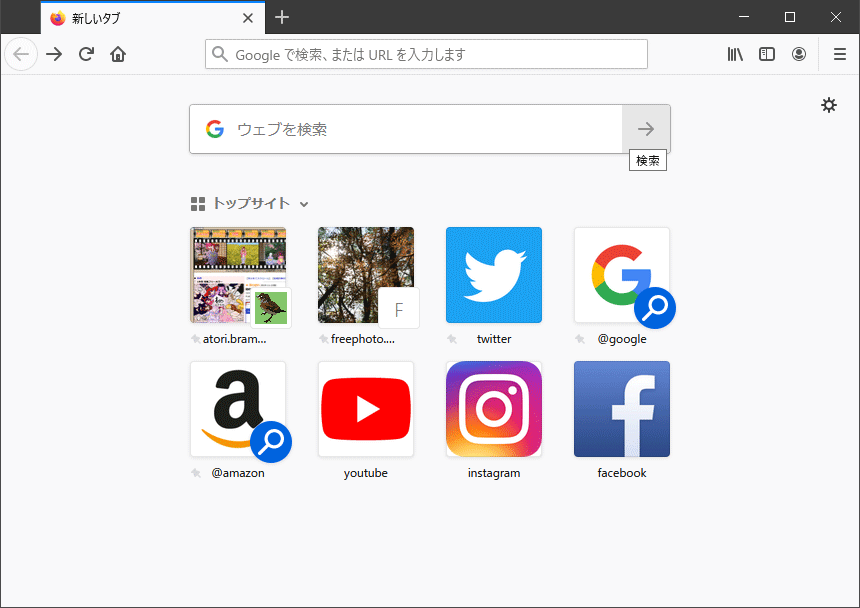This screenshot has height=608, width=860.
Task: Click the youtube label text
Action: tap(366, 473)
